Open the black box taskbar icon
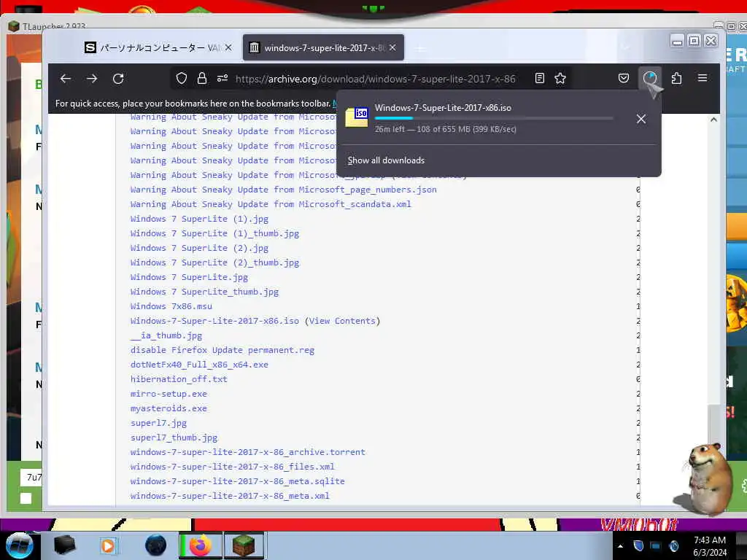The width and height of the screenshot is (747, 560). tap(64, 545)
